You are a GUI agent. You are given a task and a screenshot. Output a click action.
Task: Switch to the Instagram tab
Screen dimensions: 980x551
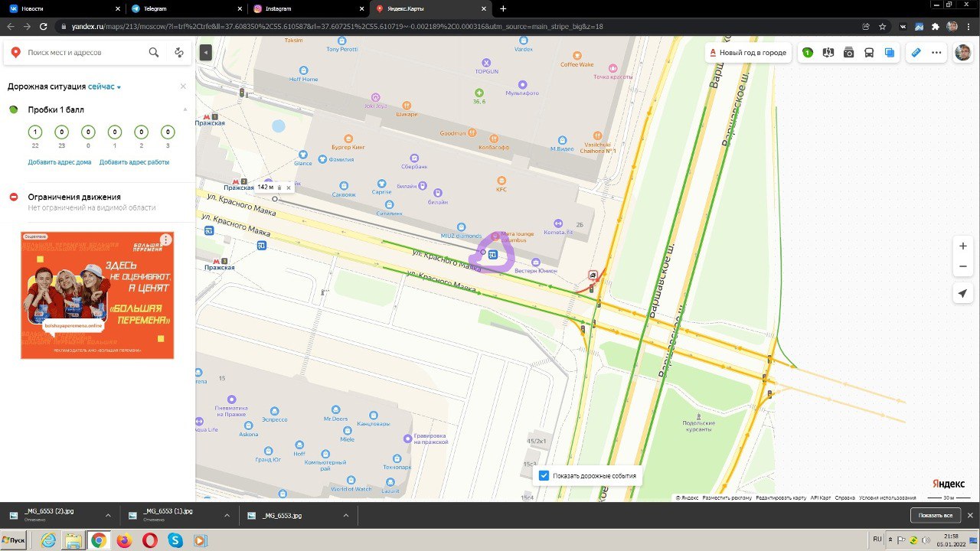(310, 8)
